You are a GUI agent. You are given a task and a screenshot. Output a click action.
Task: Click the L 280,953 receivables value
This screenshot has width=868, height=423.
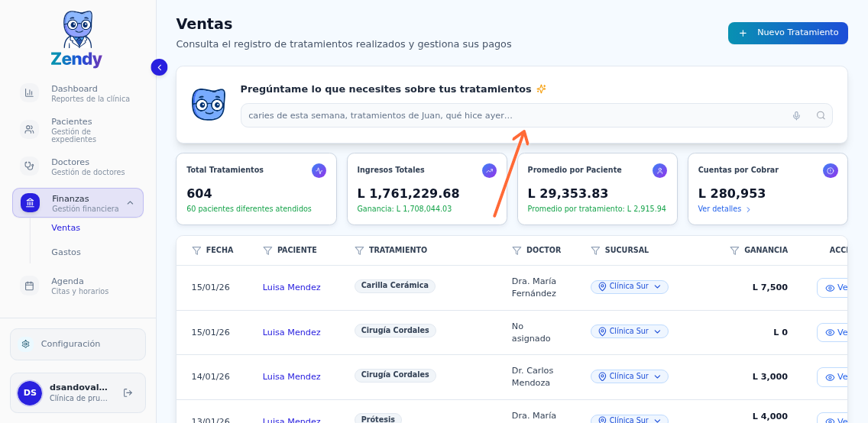click(732, 193)
